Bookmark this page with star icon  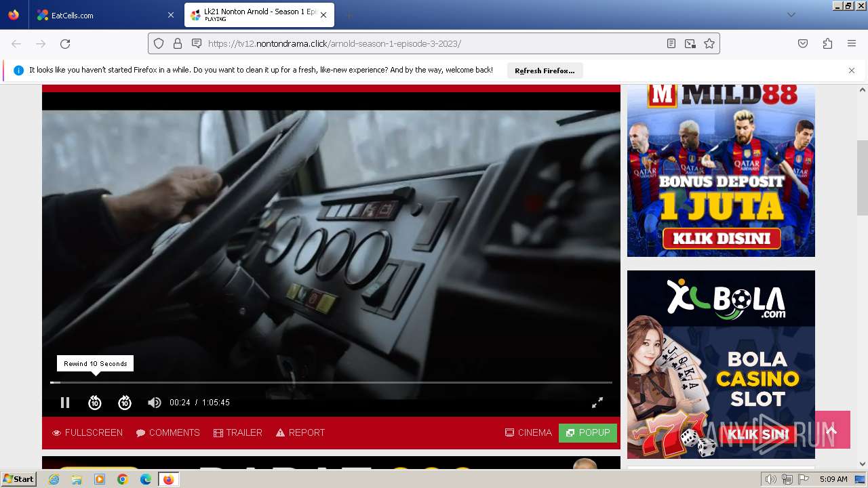coord(709,43)
